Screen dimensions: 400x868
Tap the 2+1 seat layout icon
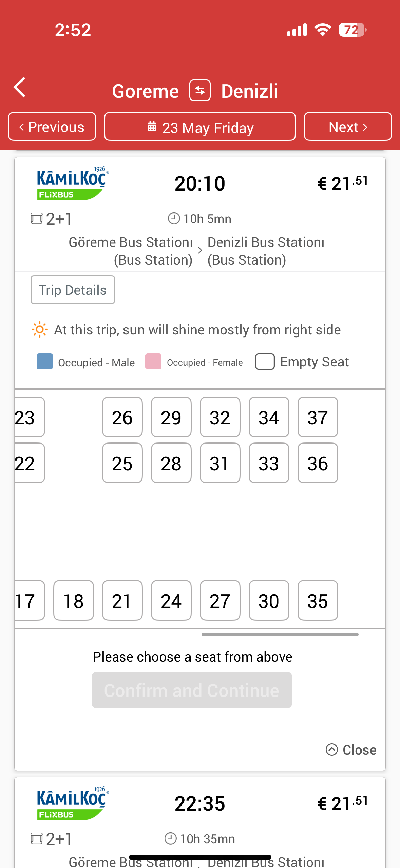pos(37,218)
